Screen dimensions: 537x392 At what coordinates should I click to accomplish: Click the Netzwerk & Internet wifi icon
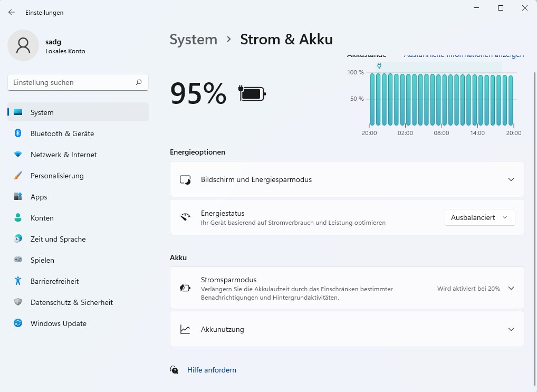pyautogui.click(x=18, y=155)
